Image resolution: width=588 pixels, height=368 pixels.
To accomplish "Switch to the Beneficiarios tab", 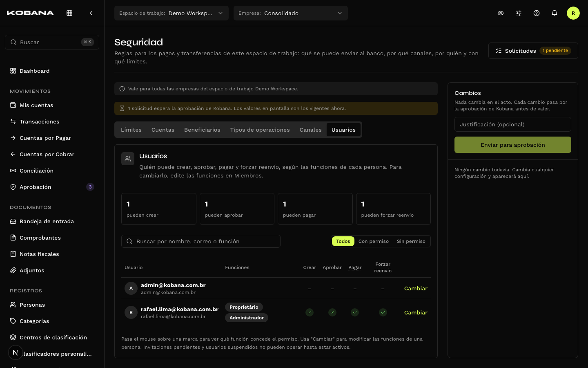I will coord(202,130).
